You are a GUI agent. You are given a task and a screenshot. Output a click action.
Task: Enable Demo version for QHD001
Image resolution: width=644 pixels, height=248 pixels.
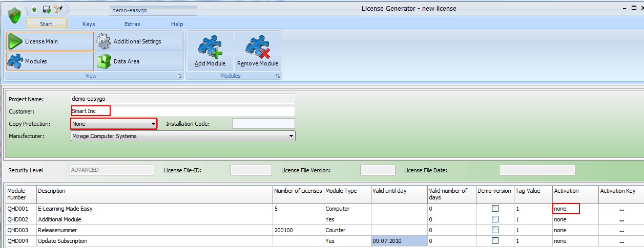click(x=495, y=209)
